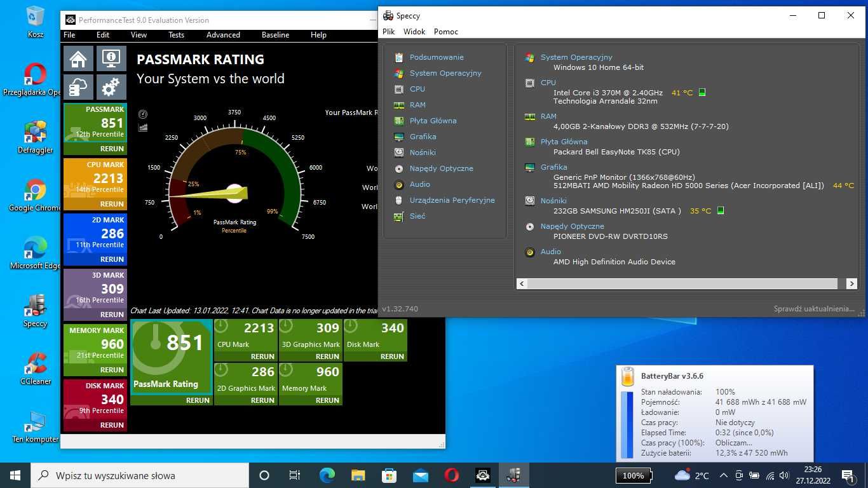Select Grafika in the Speccy sidebar

pos(423,137)
